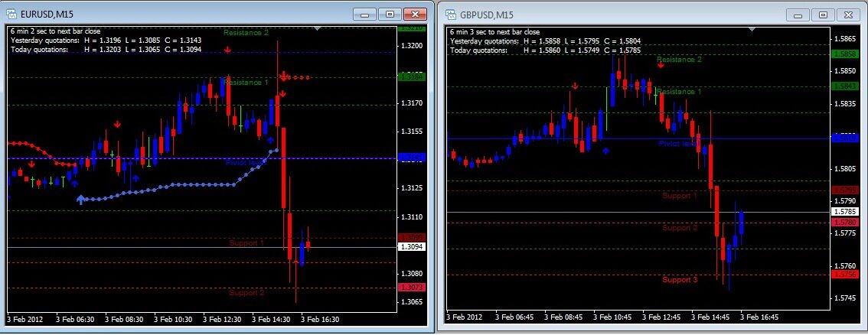This screenshot has width=868, height=335.
Task: Click '3 Feb 10:30' on EURUSD time axis
Action: (x=173, y=319)
